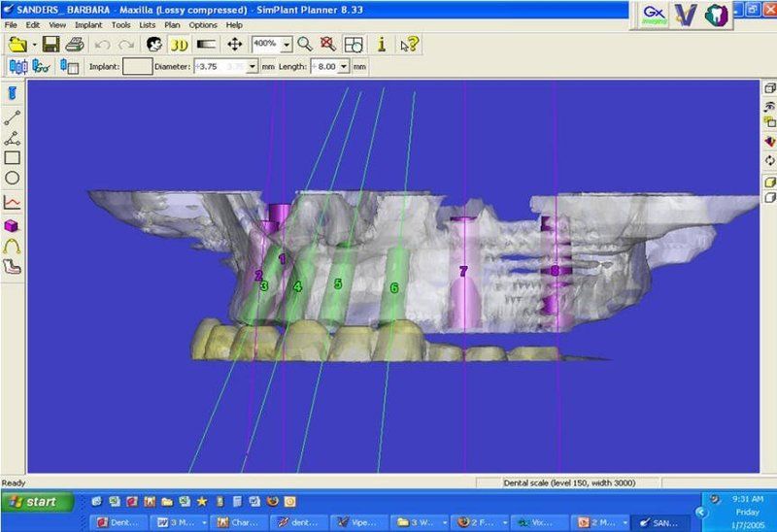Click the multiple implants icon
This screenshot has height=532, width=777.
coord(18,66)
